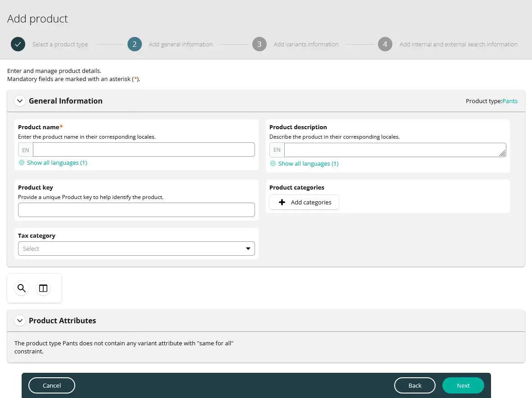532x398 pixels.
Task: Collapse the General Information section
Action: click(19, 101)
